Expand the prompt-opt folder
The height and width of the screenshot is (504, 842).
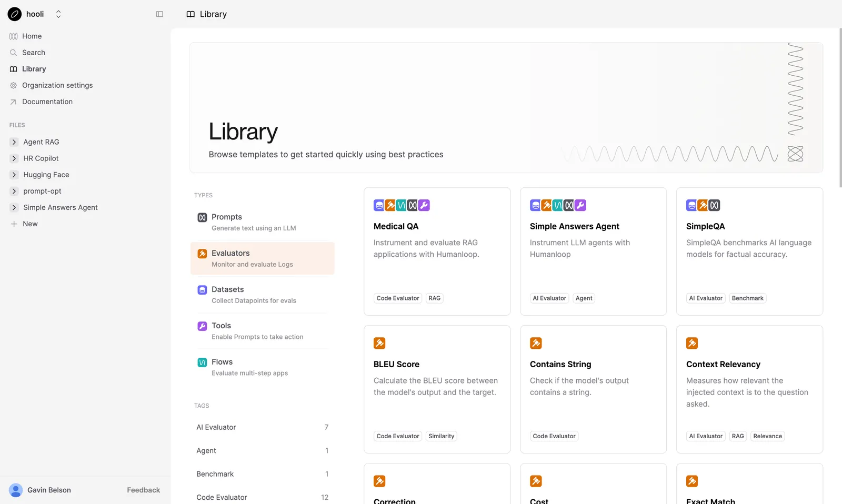pos(14,191)
